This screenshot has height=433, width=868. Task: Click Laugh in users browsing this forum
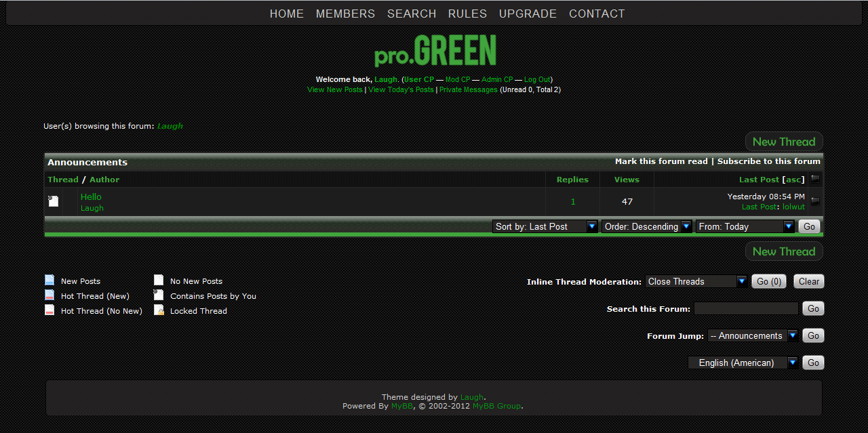(x=170, y=125)
